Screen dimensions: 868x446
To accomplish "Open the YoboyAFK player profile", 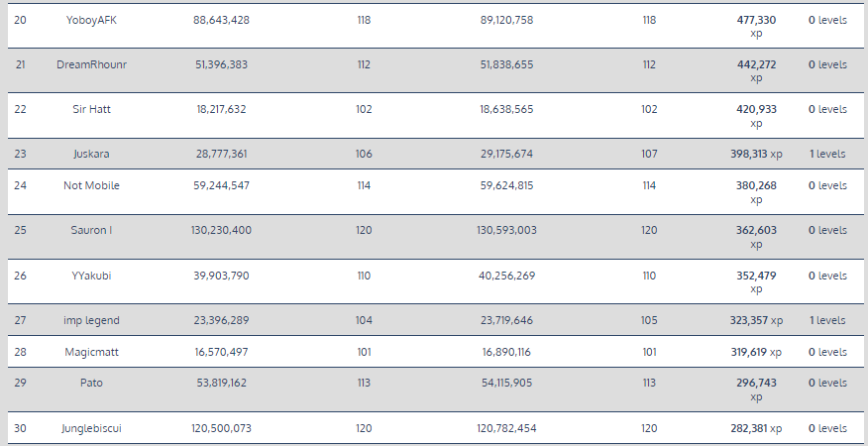I will click(91, 20).
